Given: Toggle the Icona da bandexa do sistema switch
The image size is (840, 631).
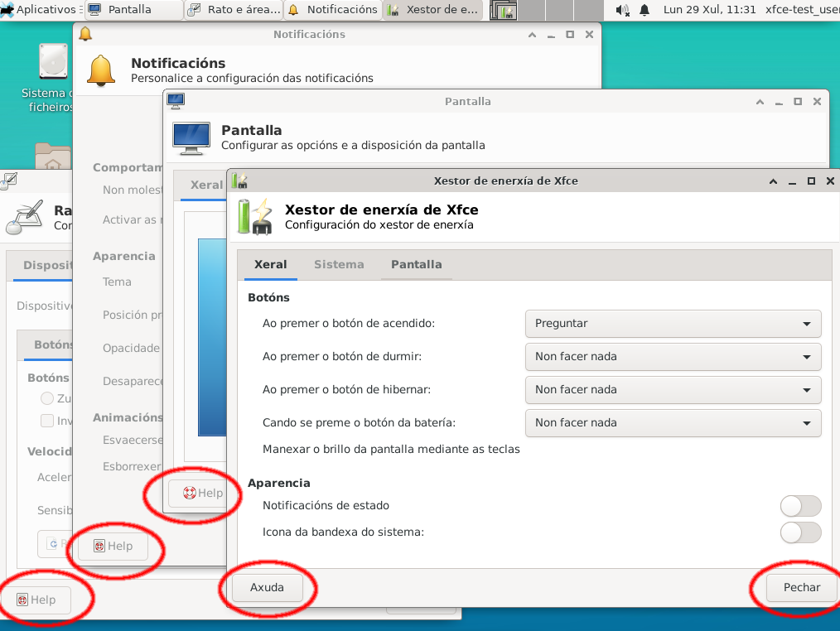Looking at the screenshot, I should point(800,532).
